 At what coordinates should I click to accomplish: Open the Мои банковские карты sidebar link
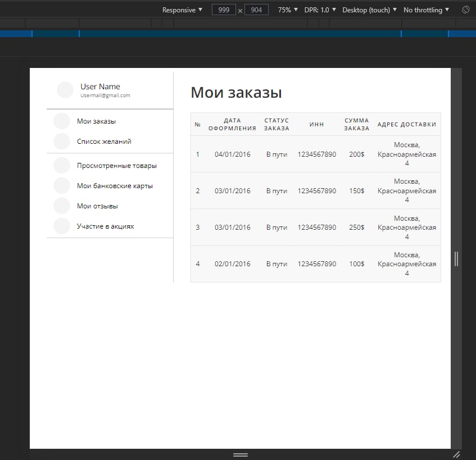pyautogui.click(x=115, y=186)
